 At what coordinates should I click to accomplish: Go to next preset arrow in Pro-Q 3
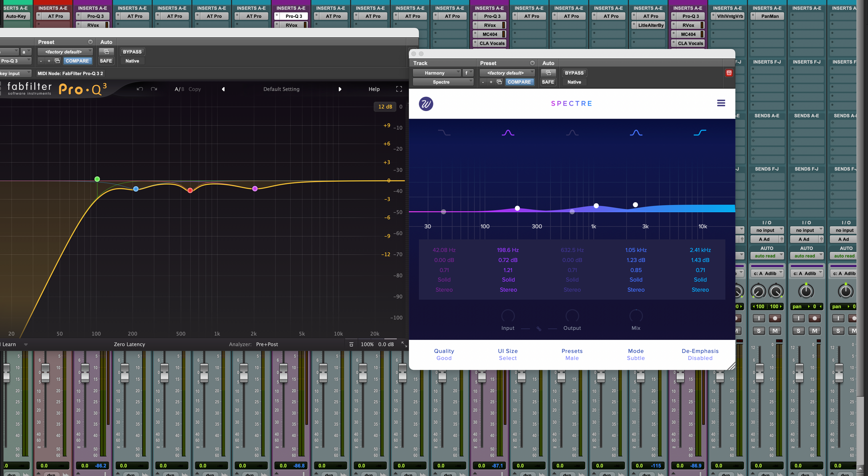pos(340,89)
